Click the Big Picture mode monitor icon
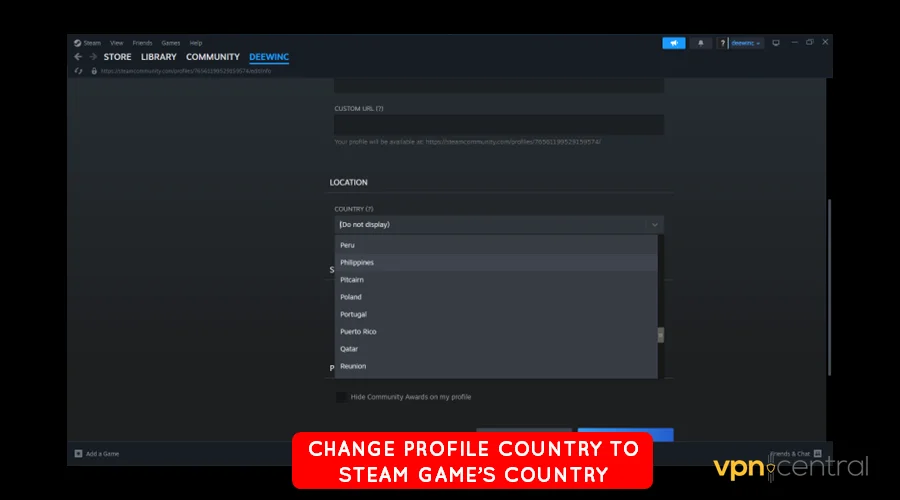 (x=776, y=43)
